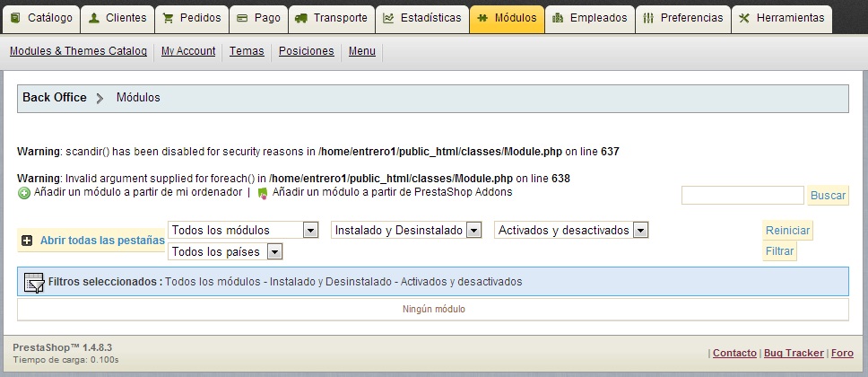Select the active Módulos tab
868x377 pixels.
click(x=507, y=19)
